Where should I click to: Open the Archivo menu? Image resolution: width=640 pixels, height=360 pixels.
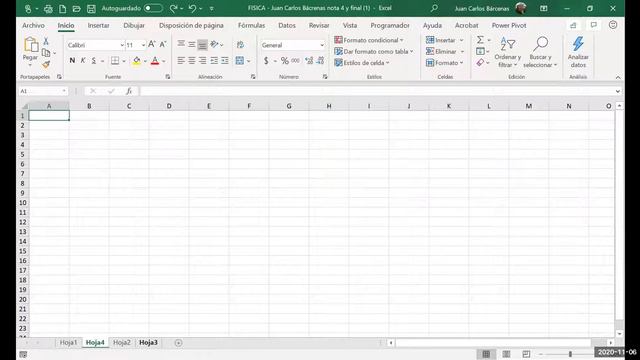[x=33, y=25]
